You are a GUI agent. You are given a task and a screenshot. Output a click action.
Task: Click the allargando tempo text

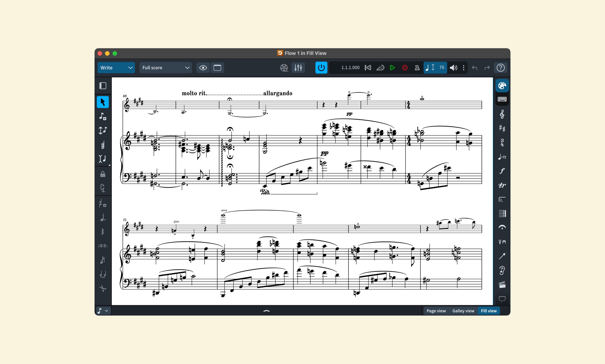(278, 93)
